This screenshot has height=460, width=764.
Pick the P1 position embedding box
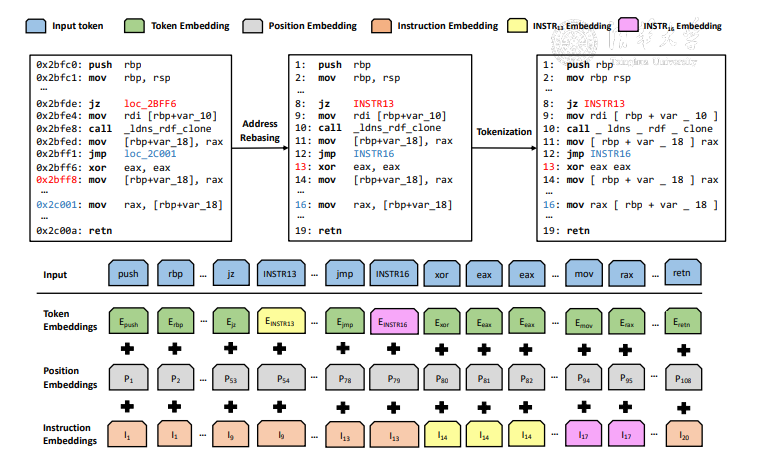128,377
